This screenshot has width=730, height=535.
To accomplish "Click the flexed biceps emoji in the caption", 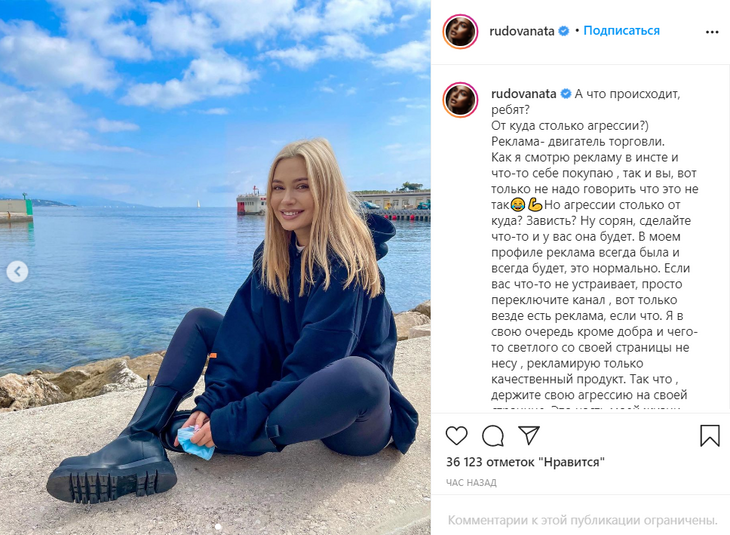I will (x=535, y=204).
